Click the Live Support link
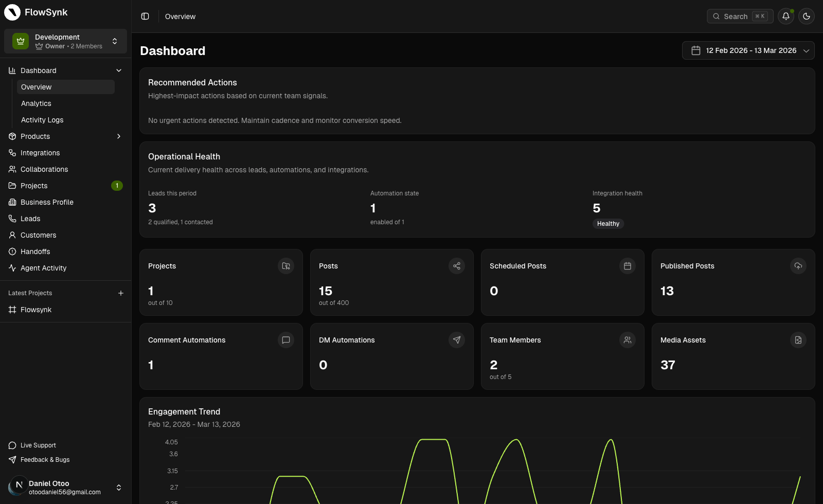The height and width of the screenshot is (504, 823). pos(39,445)
